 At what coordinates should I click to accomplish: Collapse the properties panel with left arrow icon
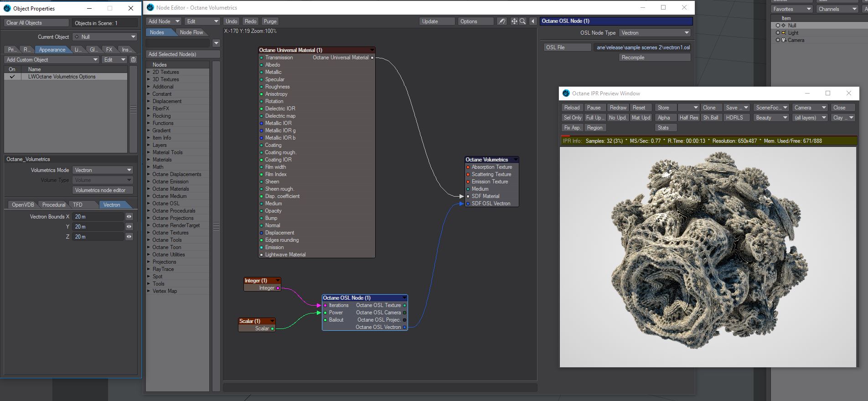(x=532, y=21)
